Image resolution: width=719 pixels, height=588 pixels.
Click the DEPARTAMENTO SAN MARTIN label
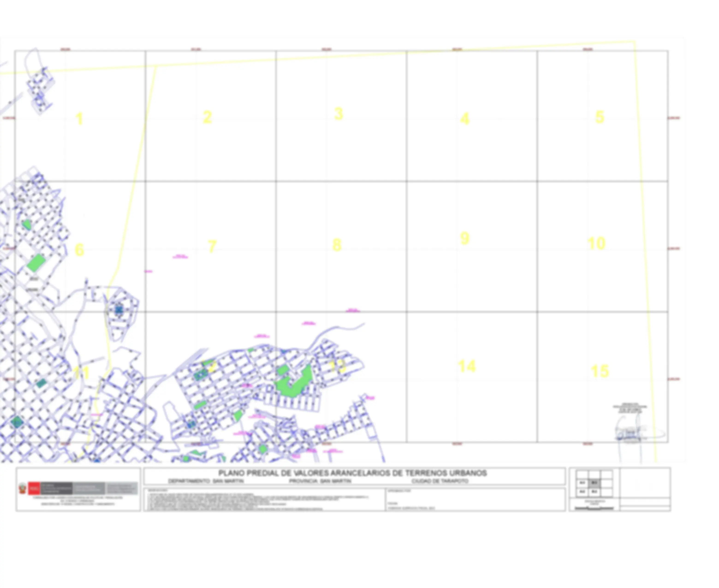tap(206, 481)
